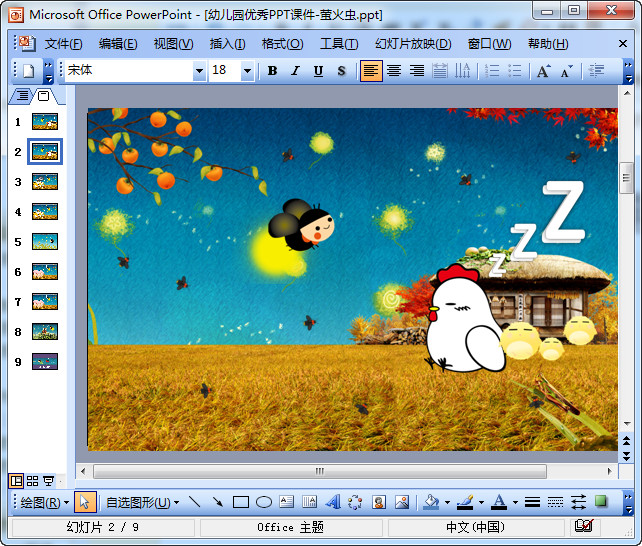Screen dimensions: 642x546
Task: Toggle Italic formatting
Action: [x=295, y=71]
